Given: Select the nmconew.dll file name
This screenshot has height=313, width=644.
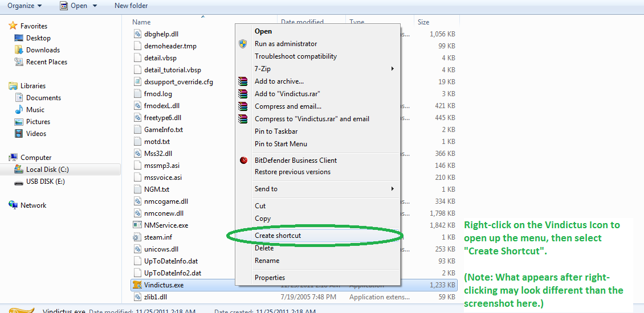Looking at the screenshot, I should tap(164, 213).
